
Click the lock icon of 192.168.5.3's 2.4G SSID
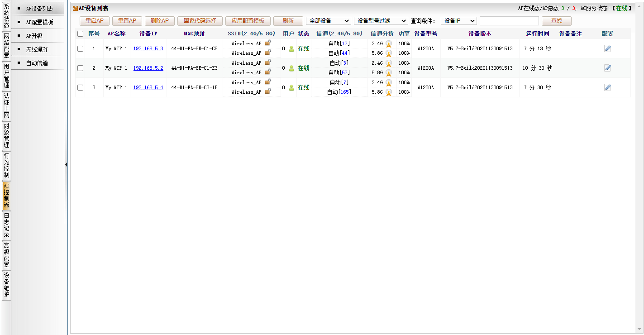(268, 43)
